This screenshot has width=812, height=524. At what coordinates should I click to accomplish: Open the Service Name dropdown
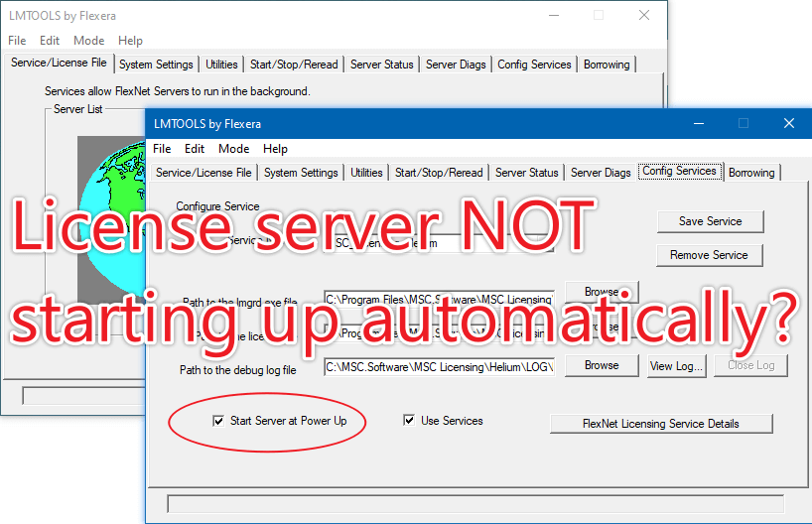coord(545,243)
